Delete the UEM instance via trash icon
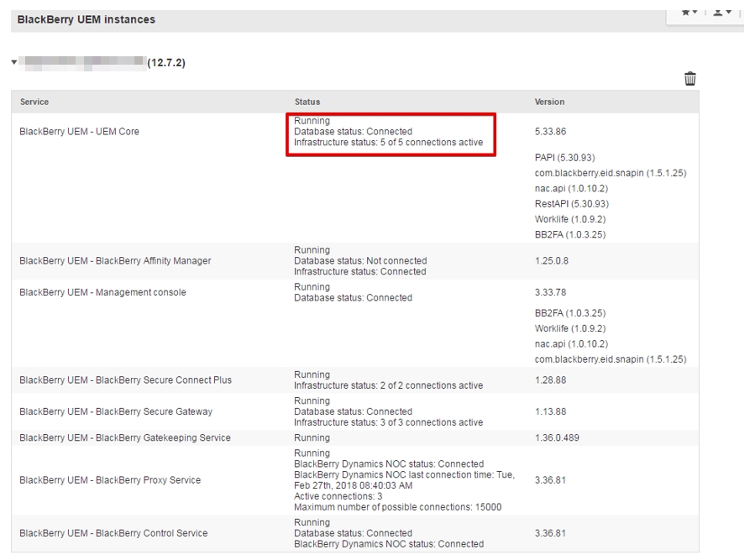 coord(690,78)
